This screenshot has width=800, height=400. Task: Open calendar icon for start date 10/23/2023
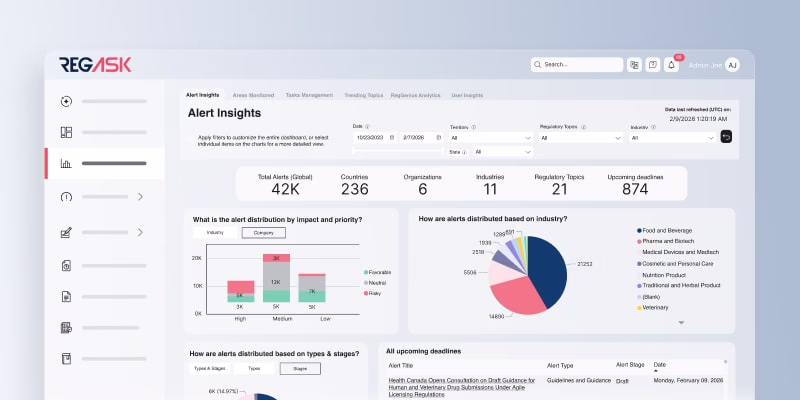click(392, 137)
